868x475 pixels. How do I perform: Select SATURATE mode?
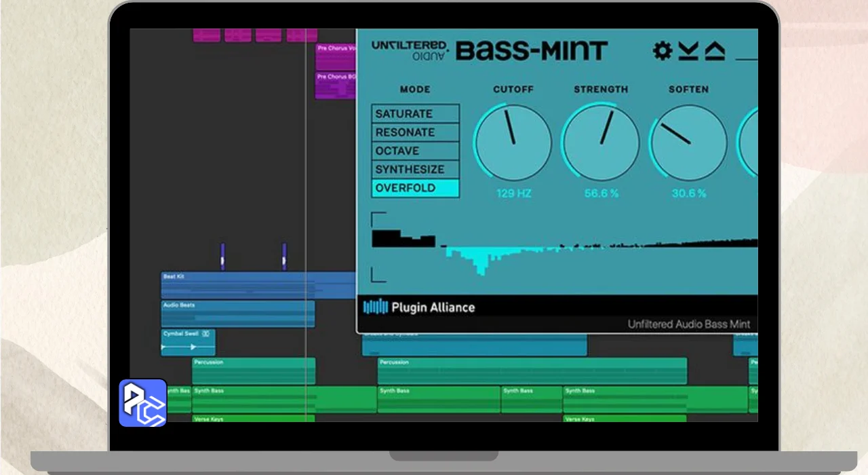[415, 114]
